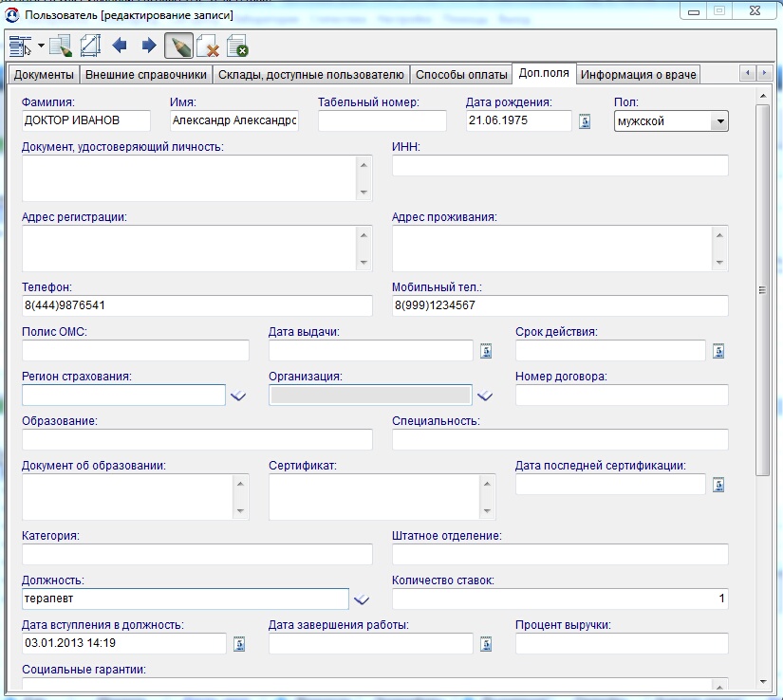Open the Внешние справочники tab
Viewport: 783px width, 700px height.
tap(146, 74)
